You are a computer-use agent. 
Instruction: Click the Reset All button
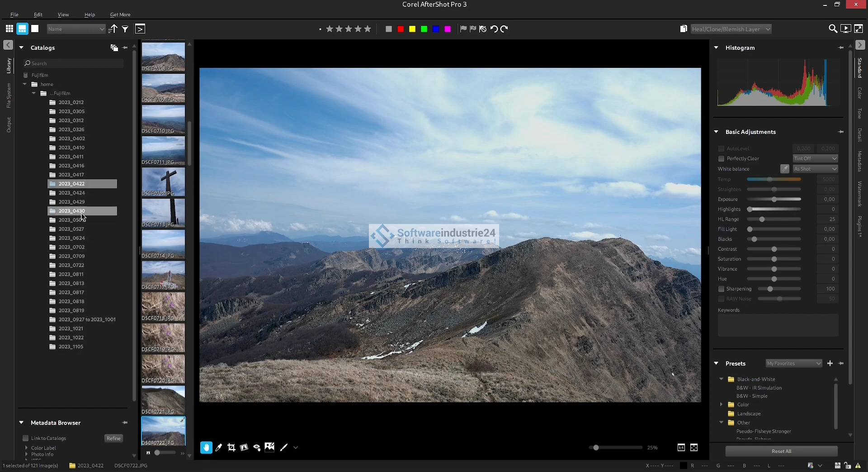pyautogui.click(x=781, y=451)
